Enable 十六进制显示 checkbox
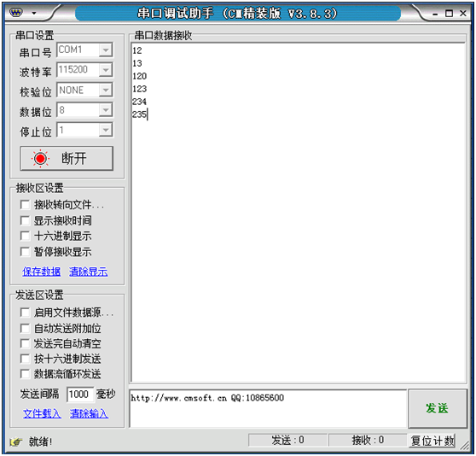The height and width of the screenshot is (456, 476). (25, 236)
